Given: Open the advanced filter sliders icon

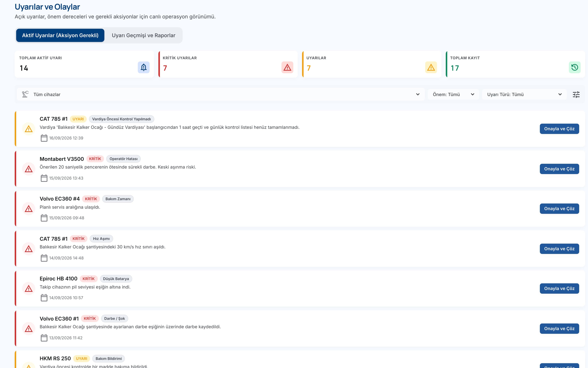Looking at the screenshot, I should (x=576, y=94).
